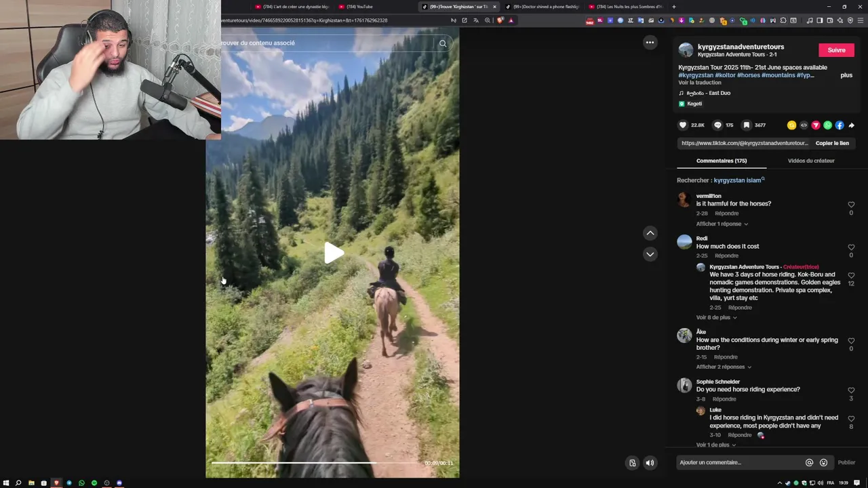
Task: Click the embed code icon
Action: pyautogui.click(x=804, y=125)
